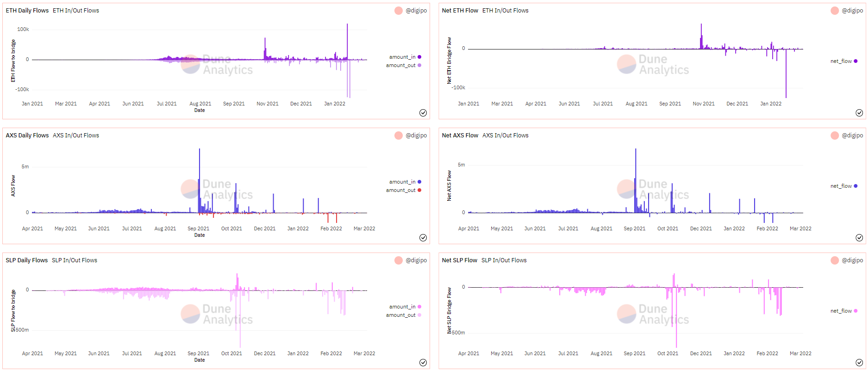Hide amount_out series in SLP Daily Flows legend
The image size is (868, 370).
[401, 315]
